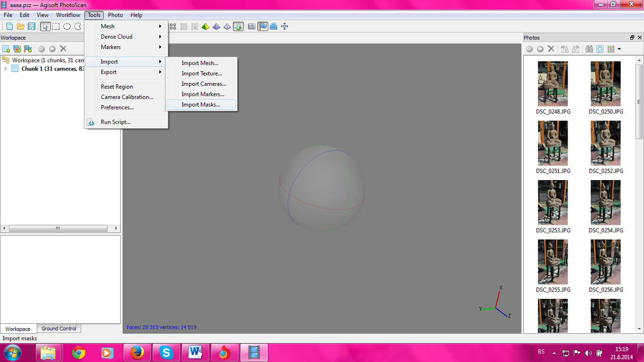Switch to the Ground Control tab
This screenshot has height=362, width=644.
tap(58, 329)
